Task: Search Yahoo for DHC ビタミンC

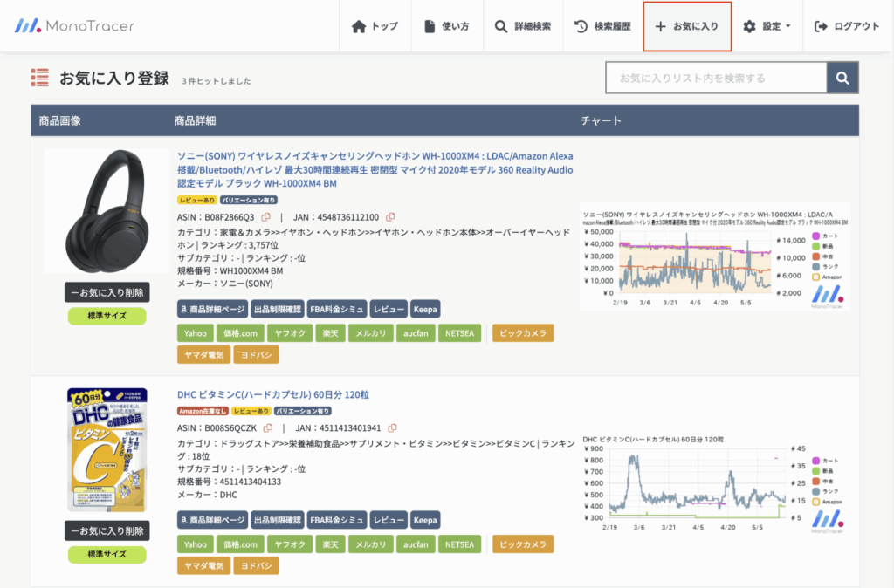Action: pos(195,544)
